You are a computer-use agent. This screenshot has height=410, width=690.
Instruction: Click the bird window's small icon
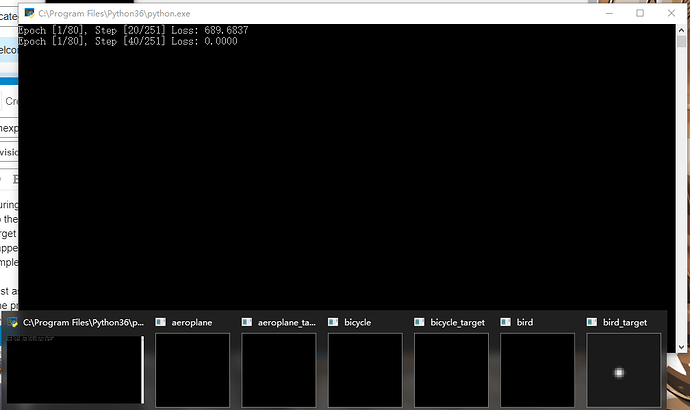click(x=505, y=323)
